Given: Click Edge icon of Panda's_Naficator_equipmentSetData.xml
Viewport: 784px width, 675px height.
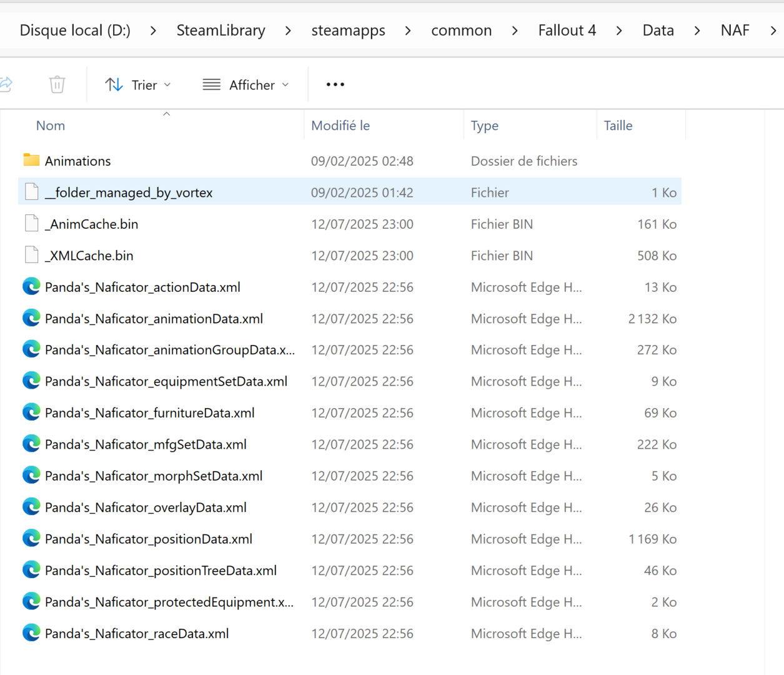Looking at the screenshot, I should [31, 381].
